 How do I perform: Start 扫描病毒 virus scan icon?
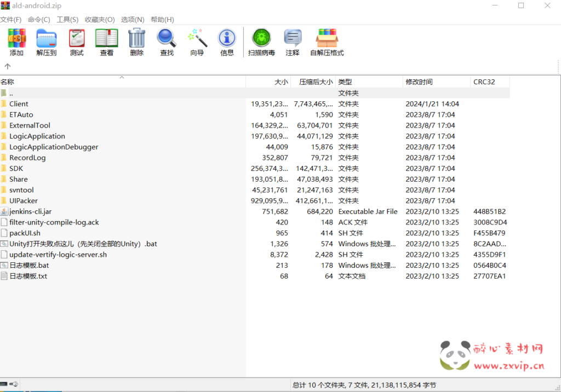(261, 42)
